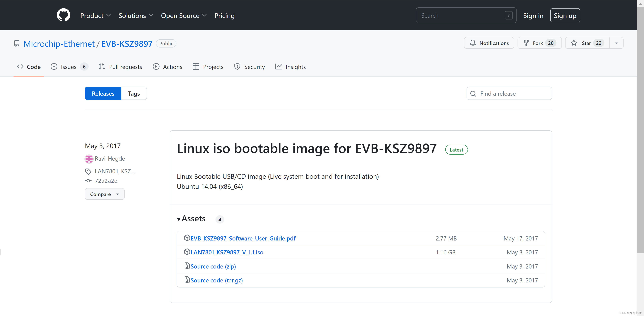Click the package icon of the User Guide PDF

coord(187,238)
